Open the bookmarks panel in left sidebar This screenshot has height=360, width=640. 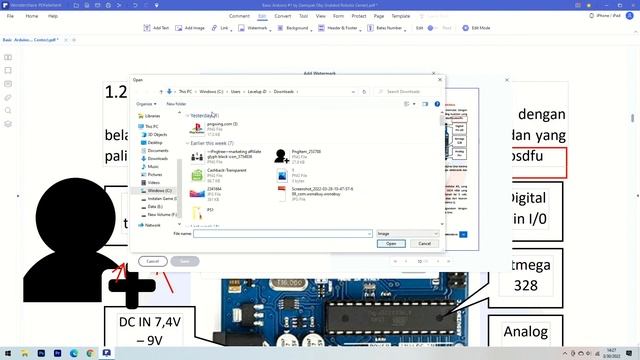8,70
